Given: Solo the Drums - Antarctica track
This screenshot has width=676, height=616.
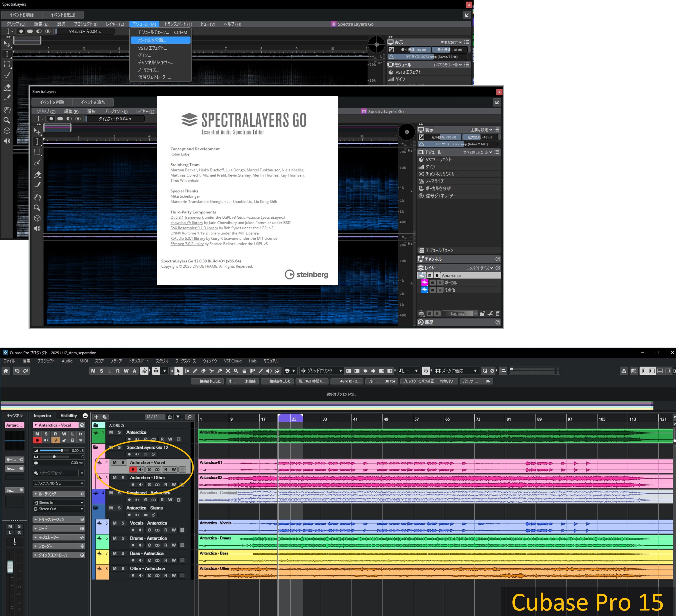Looking at the screenshot, I should pos(123,538).
